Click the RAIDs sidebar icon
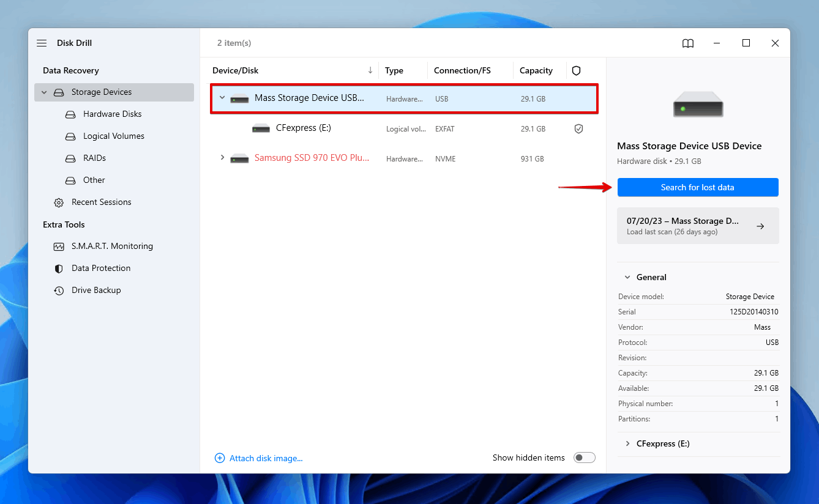Screen dimensions: 819x504 pyautogui.click(x=71, y=158)
